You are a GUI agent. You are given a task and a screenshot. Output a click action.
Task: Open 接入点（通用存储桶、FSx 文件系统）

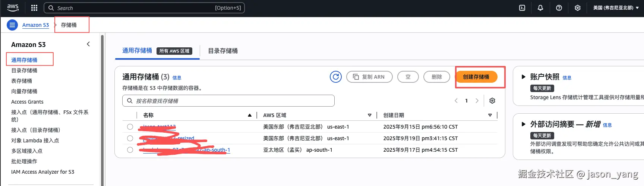tap(50, 116)
